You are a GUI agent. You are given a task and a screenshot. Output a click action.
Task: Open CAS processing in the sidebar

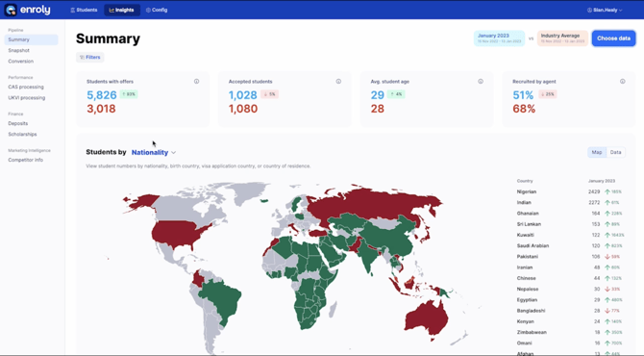(26, 88)
